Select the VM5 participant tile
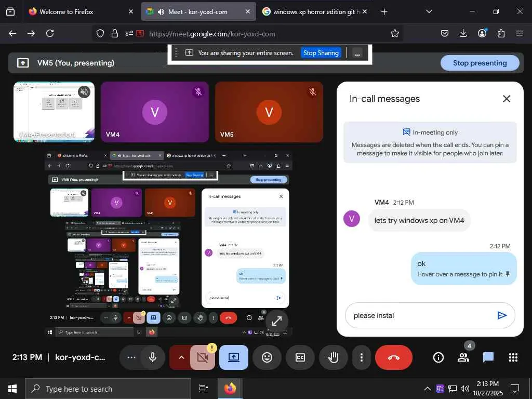 (x=269, y=112)
